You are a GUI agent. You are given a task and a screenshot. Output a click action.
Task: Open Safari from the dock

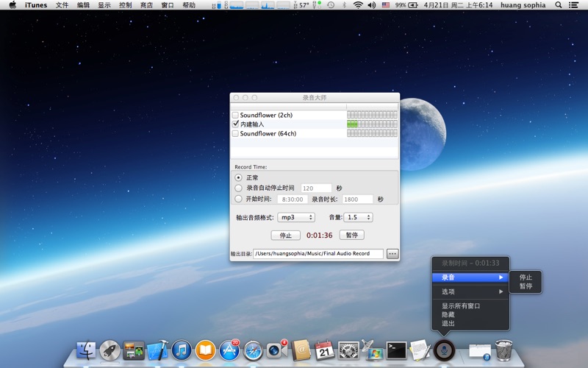(253, 350)
